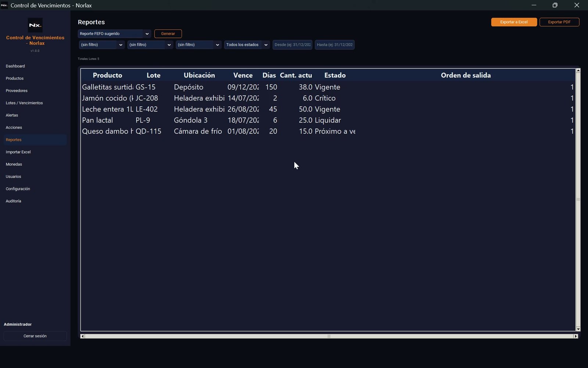Click the Liquidar status cell
The width and height of the screenshot is (588, 368).
coord(328,120)
